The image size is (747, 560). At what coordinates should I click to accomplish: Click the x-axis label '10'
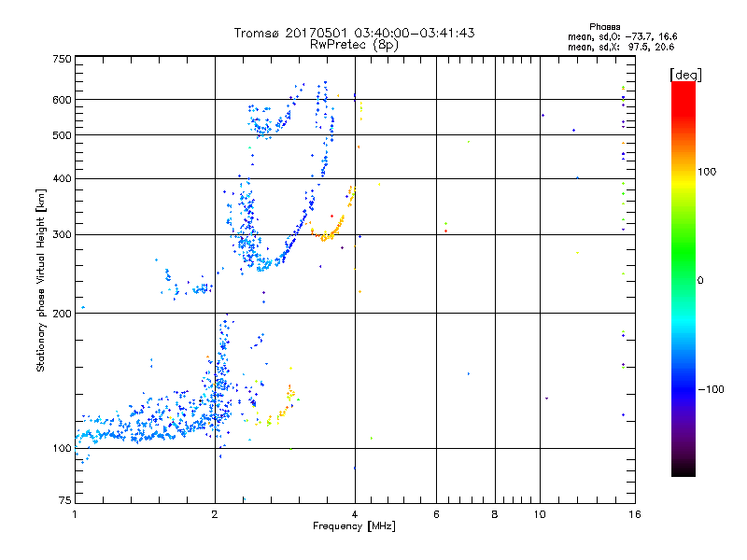[x=540, y=514]
